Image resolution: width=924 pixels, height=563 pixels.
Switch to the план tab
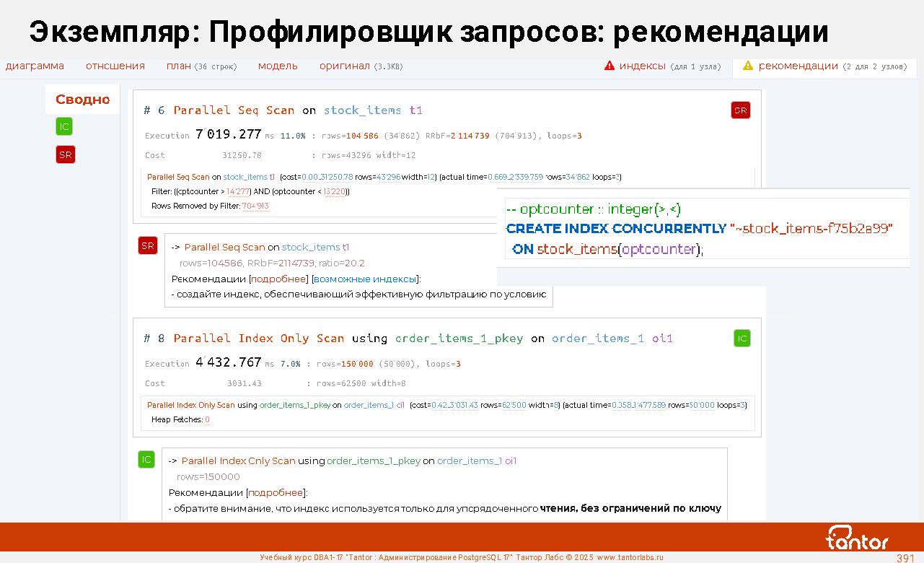179,66
